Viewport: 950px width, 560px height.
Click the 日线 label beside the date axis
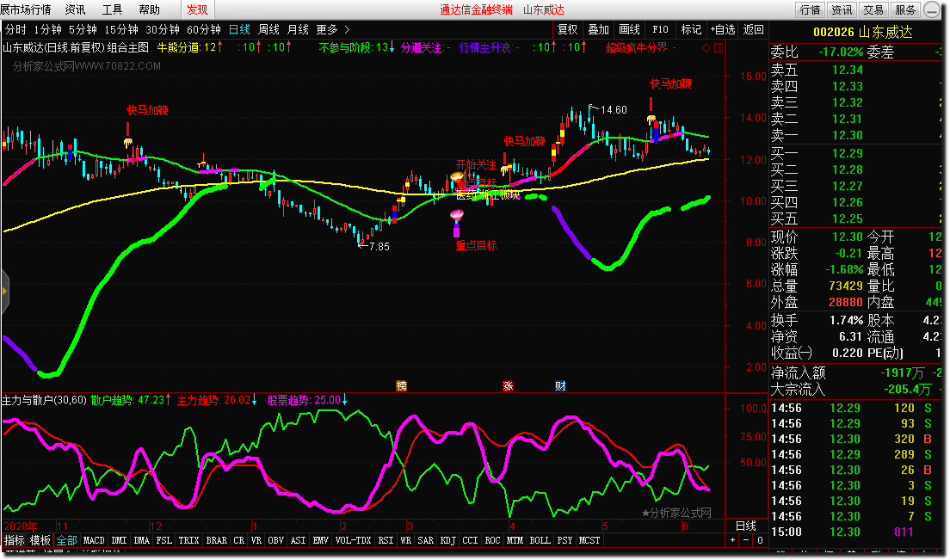[746, 526]
